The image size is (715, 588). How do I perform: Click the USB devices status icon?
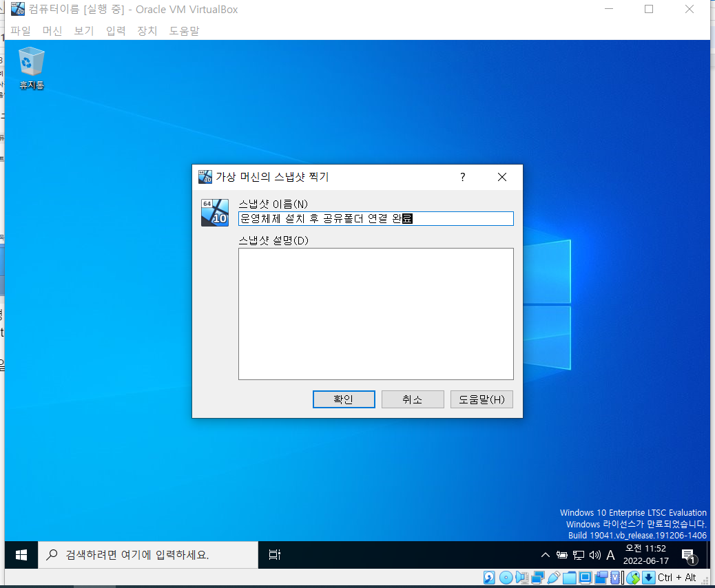553,578
